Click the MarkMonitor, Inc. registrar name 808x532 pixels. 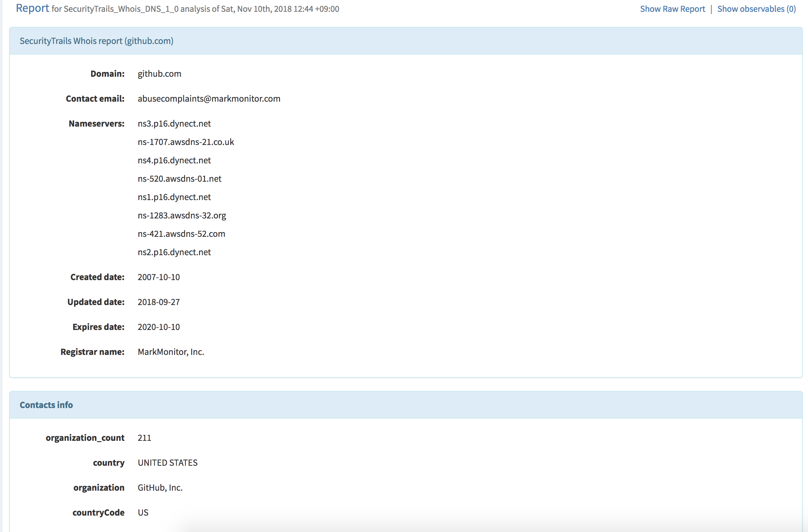(x=171, y=352)
